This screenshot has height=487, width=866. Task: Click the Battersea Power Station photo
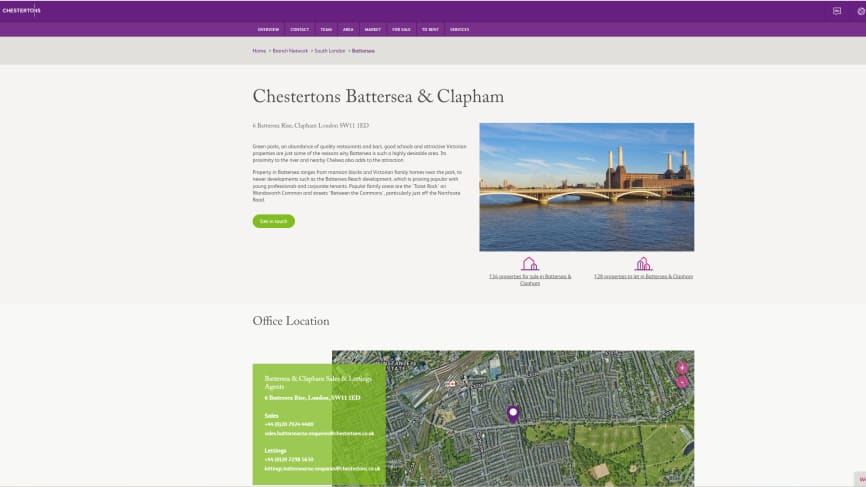587,187
